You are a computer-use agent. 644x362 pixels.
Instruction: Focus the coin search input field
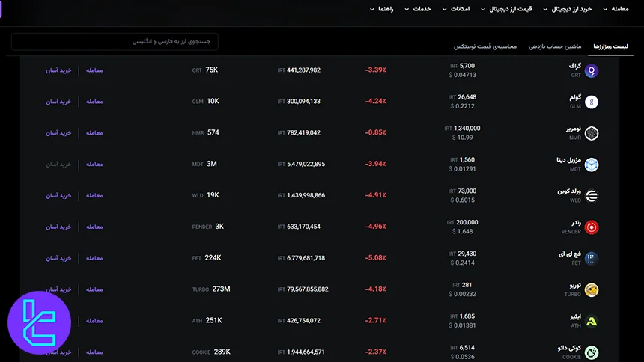(115, 41)
